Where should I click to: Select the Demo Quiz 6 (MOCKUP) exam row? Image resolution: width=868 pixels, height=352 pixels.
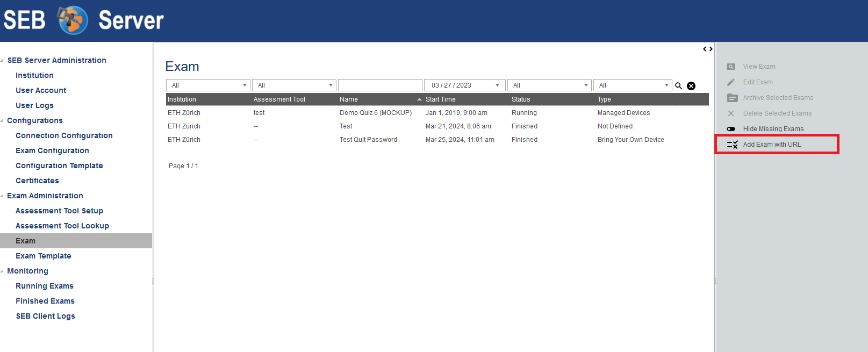pos(375,113)
